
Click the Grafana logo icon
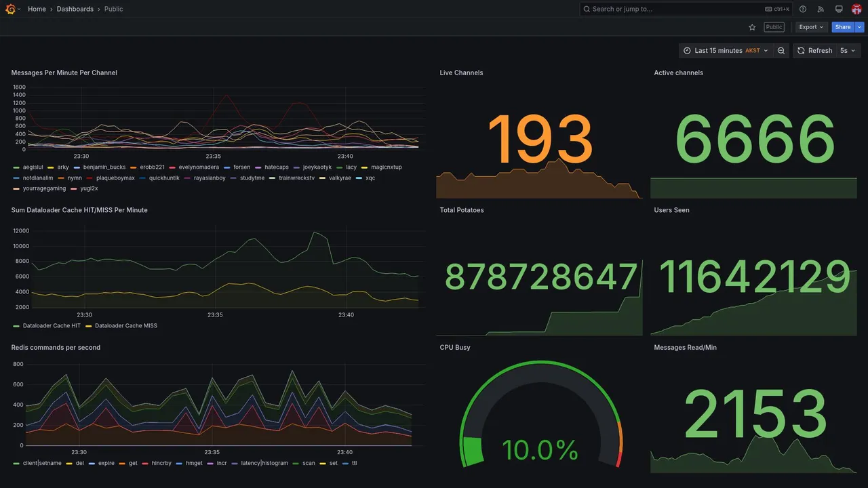click(x=11, y=9)
